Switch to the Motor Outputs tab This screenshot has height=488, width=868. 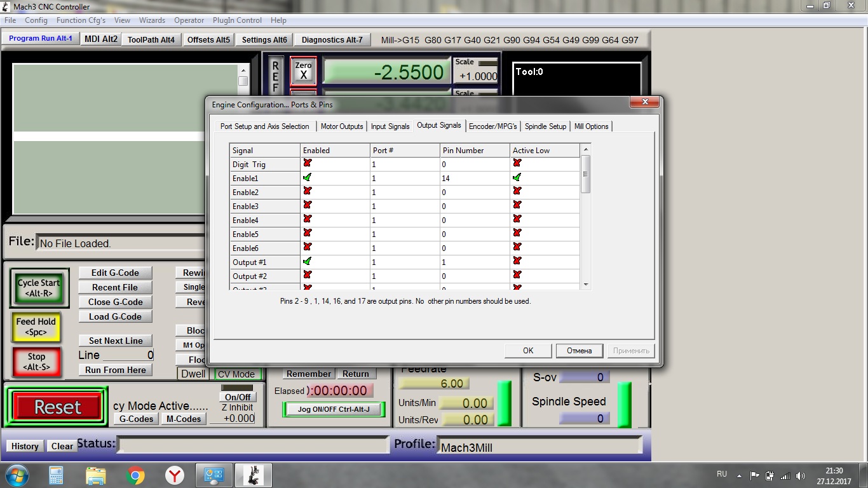342,126
